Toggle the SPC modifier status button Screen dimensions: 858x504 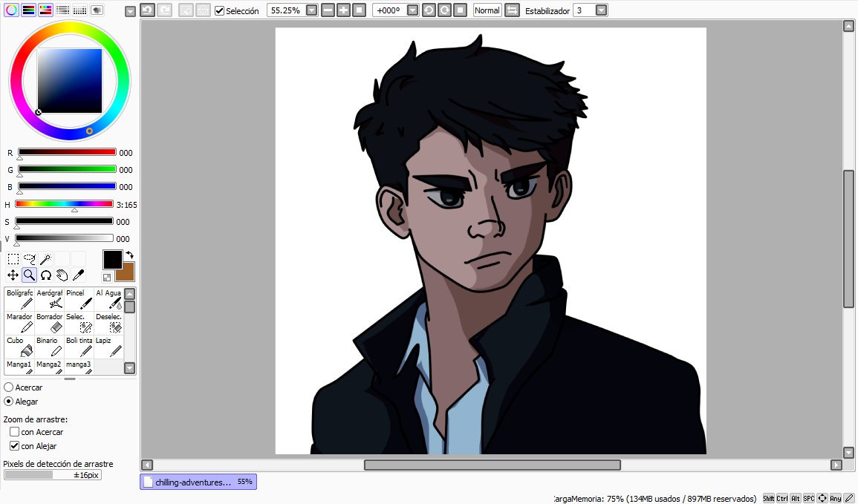809,498
